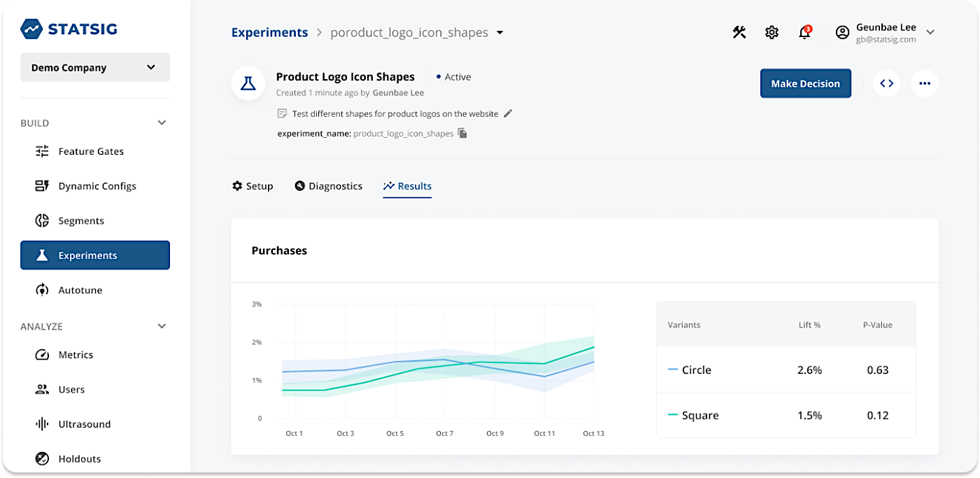980x478 pixels.
Task: Collapse the ANALYZE section
Action: (x=162, y=326)
